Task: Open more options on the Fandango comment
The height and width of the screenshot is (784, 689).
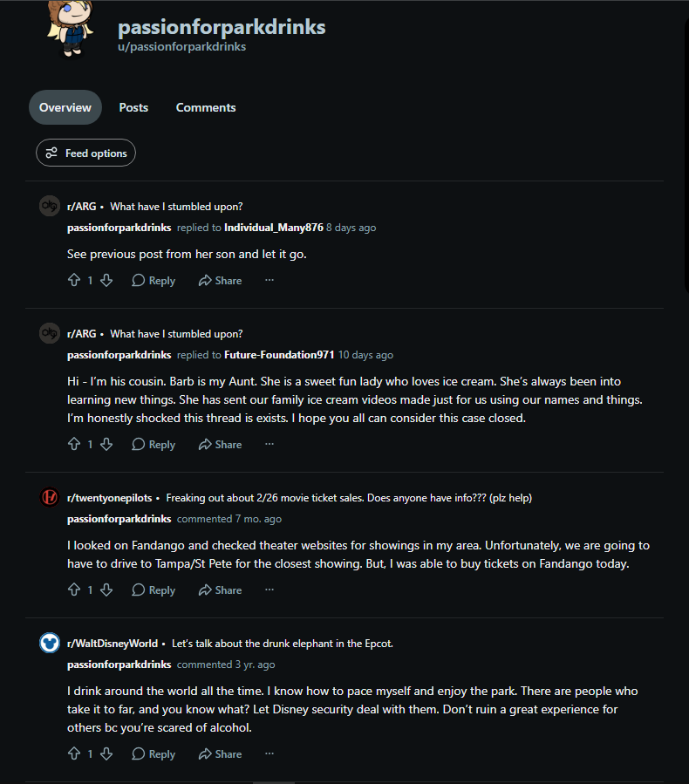Action: pos(269,590)
